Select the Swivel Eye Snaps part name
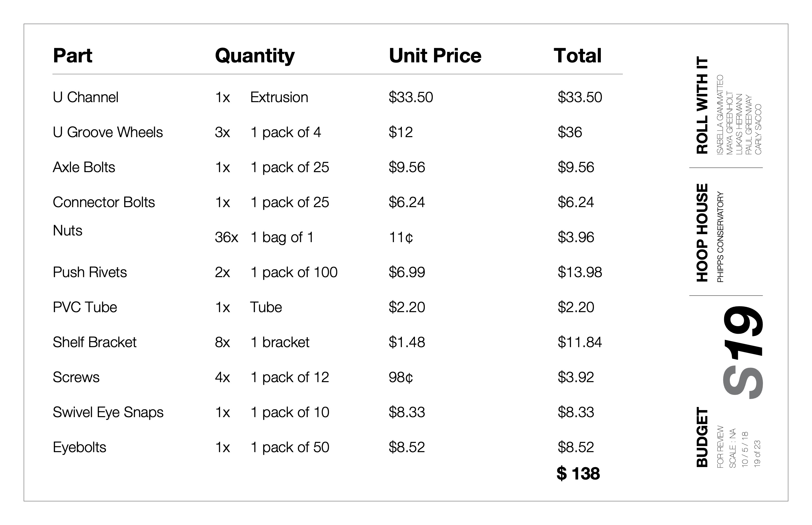 108,412
